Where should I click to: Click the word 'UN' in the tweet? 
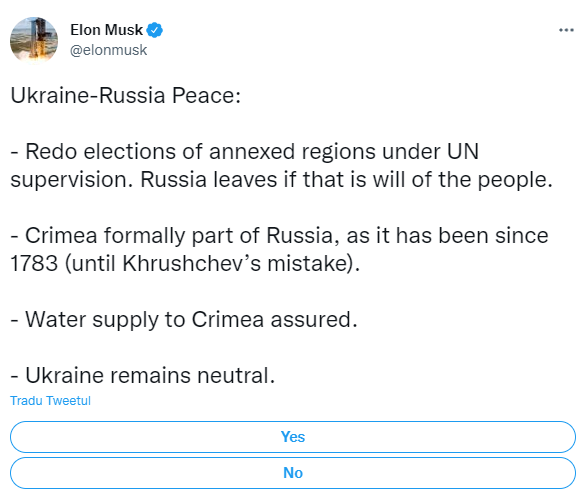[463, 152]
